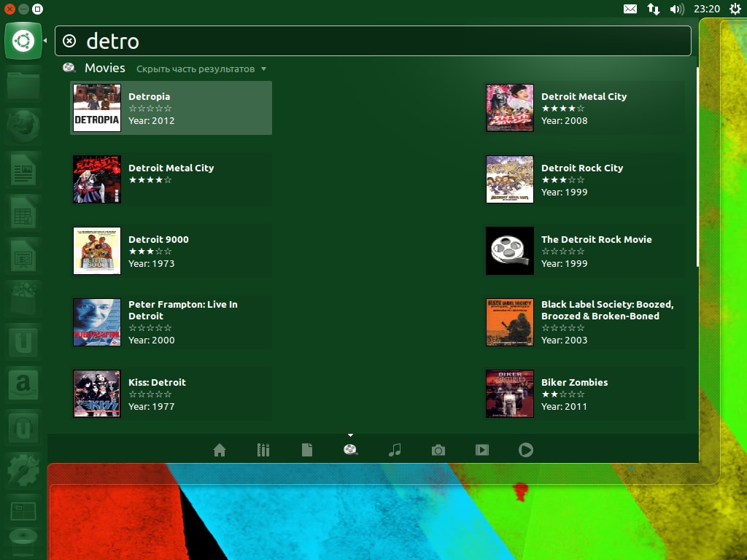This screenshot has height=560, width=747.
Task: Open LibreOffice Writer from the launcher
Action: point(23,169)
